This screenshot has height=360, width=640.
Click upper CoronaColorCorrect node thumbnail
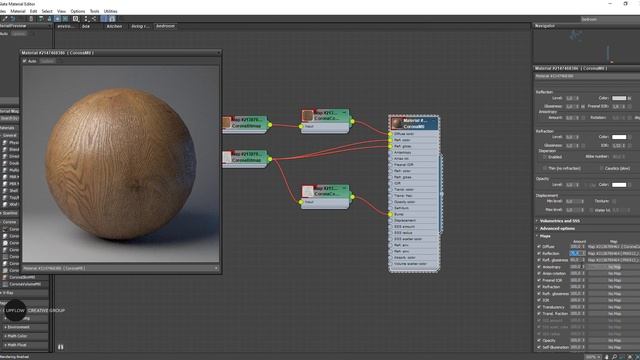click(307, 116)
